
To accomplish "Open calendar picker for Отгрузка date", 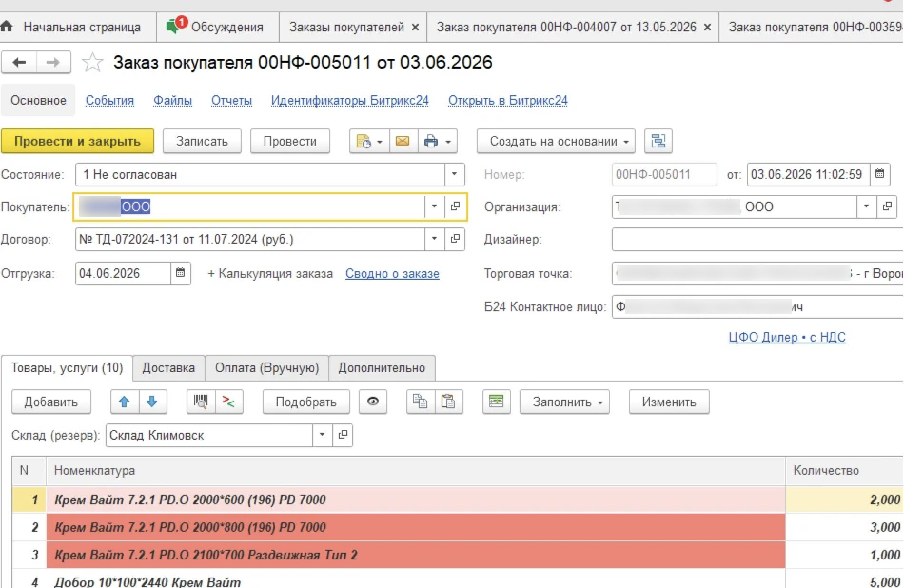I will 180,274.
